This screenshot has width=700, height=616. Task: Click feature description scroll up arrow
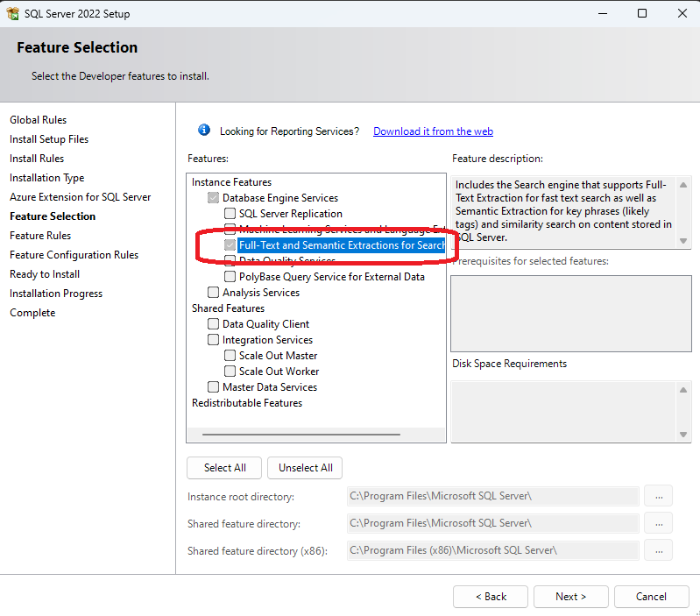pyautogui.click(x=683, y=185)
